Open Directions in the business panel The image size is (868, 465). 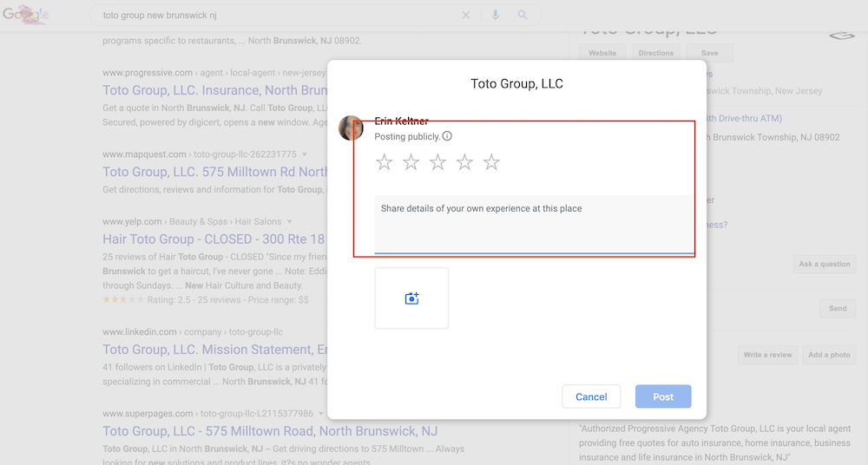(656, 53)
